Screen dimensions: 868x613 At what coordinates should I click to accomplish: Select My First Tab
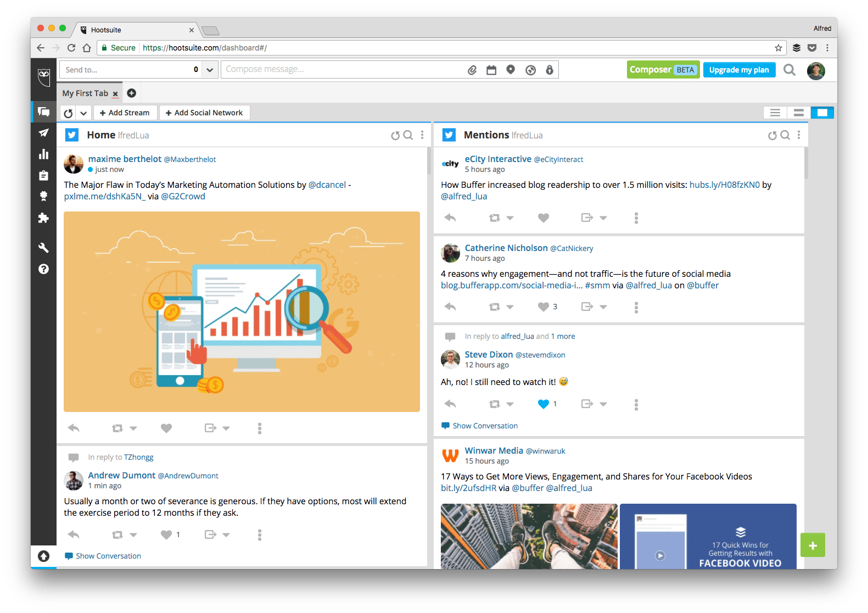click(x=85, y=93)
